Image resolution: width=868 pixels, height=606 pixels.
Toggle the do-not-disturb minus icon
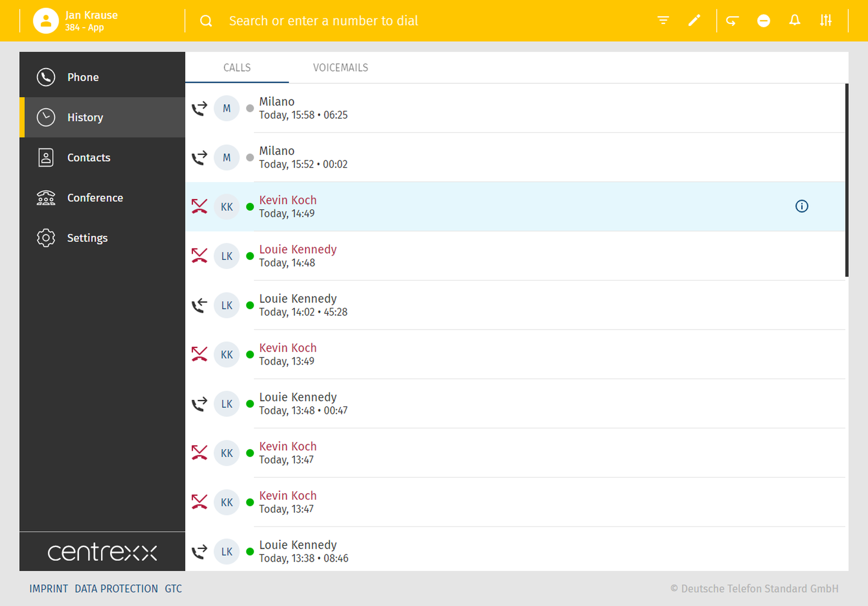click(x=763, y=20)
